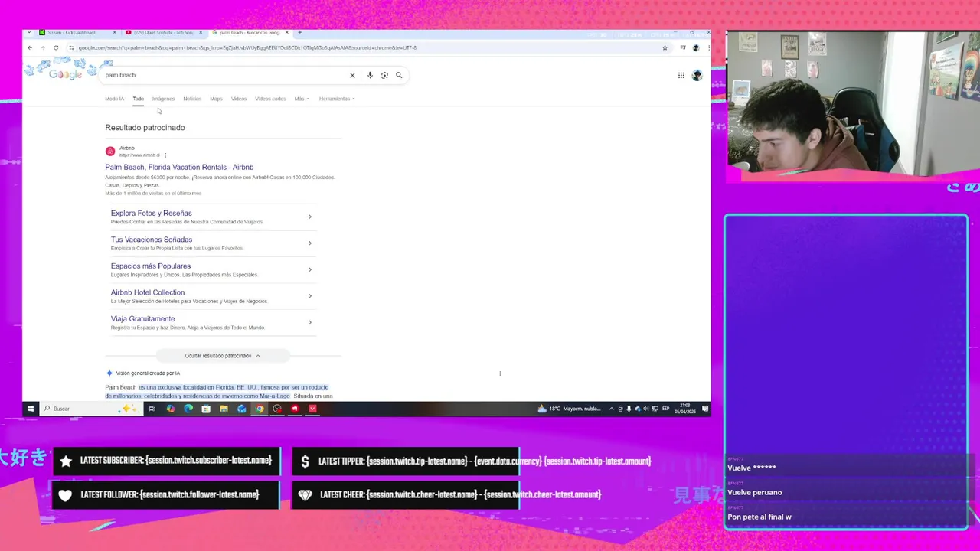980x551 pixels.
Task: Open Microsoft Edge in the taskbar
Action: pos(188,409)
